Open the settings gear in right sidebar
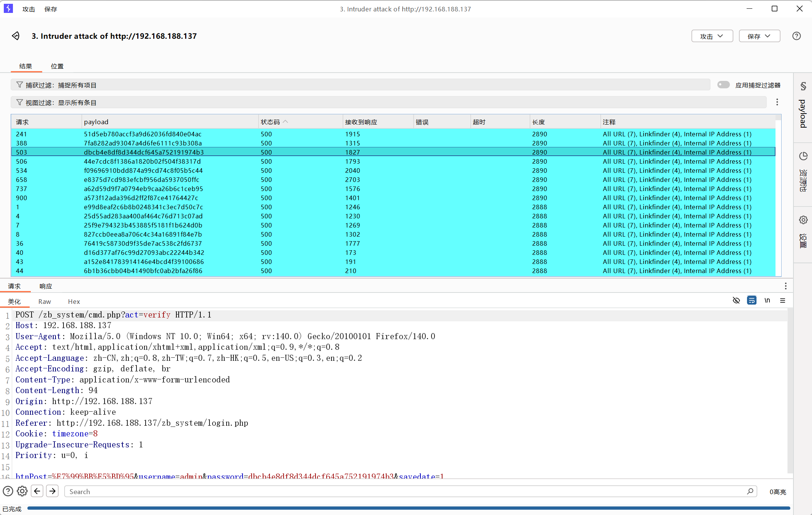Viewport: 812px width, 515px height. [x=803, y=220]
